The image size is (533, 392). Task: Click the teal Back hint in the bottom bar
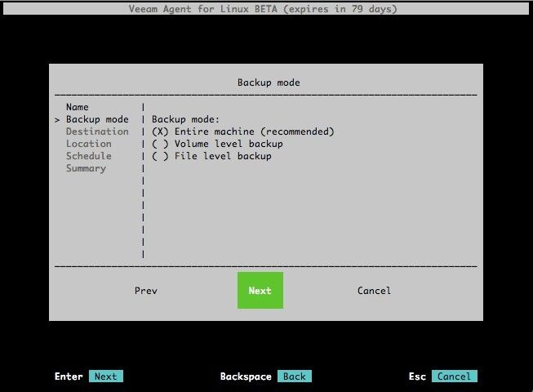(x=294, y=376)
